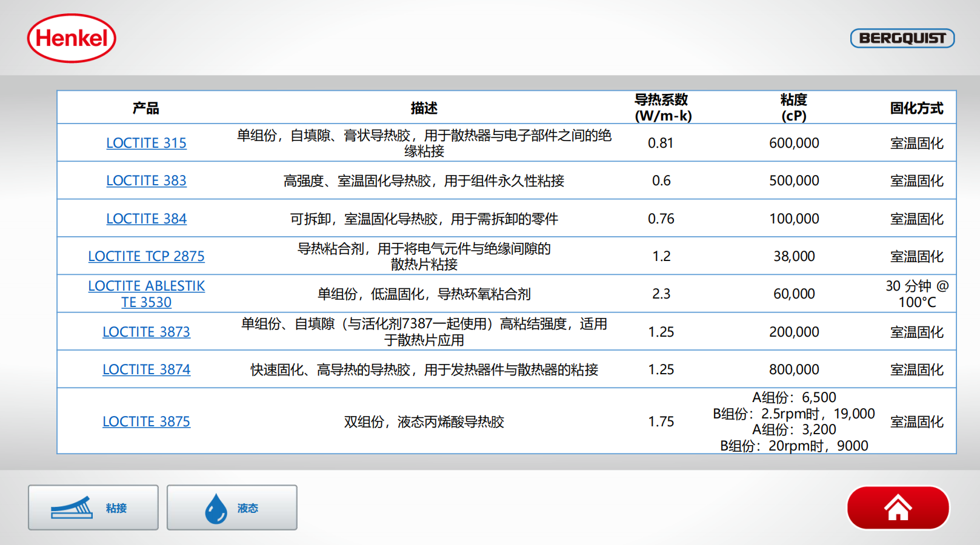
Task: Go home via the red house button
Action: [898, 507]
